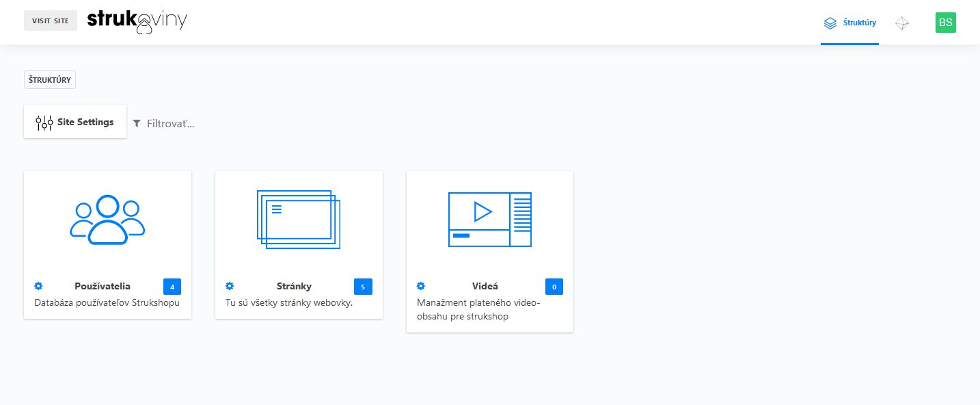This screenshot has width=980, height=405.
Task: Open settings gear for Stránky
Action: (230, 286)
